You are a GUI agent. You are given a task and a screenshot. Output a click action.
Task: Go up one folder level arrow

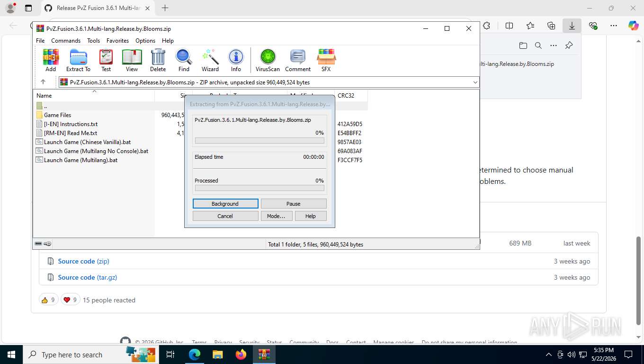(43, 82)
